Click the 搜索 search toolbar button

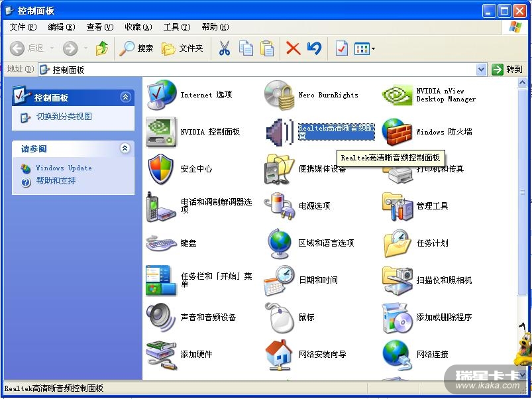[x=136, y=48]
